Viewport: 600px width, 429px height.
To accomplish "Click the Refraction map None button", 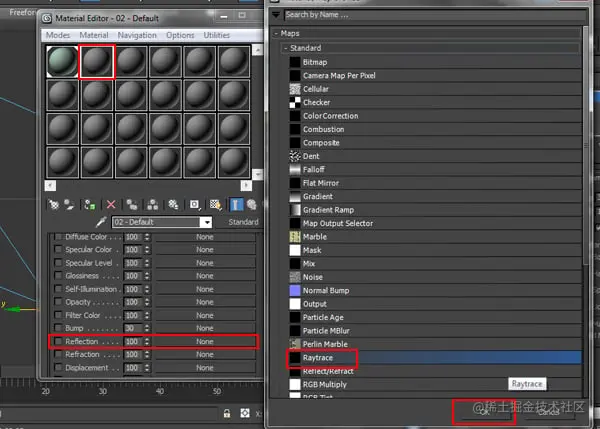I will [x=205, y=354].
